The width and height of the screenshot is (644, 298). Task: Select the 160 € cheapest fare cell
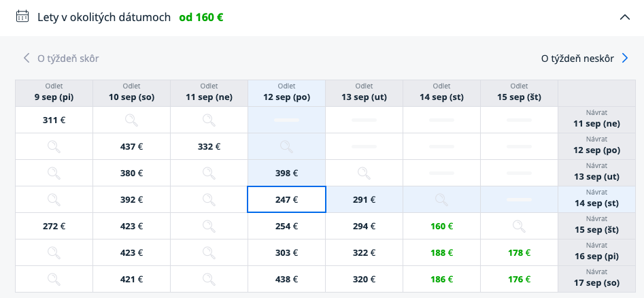click(441, 226)
